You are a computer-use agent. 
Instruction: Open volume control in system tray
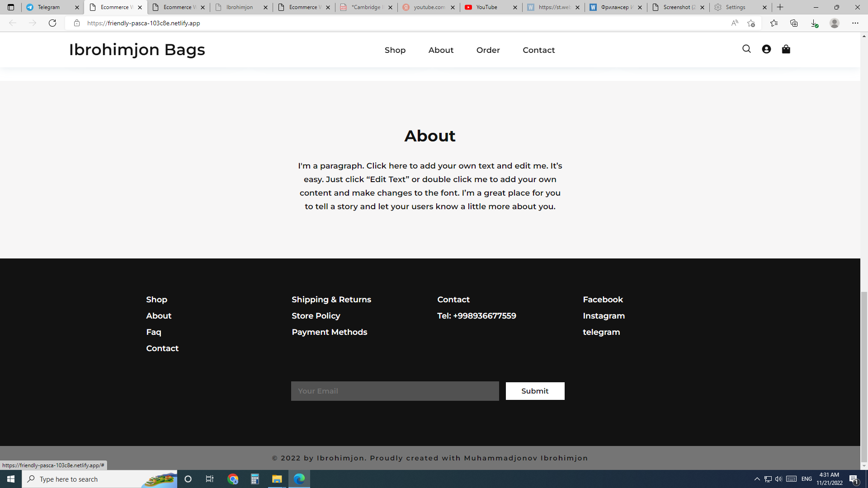point(778,479)
